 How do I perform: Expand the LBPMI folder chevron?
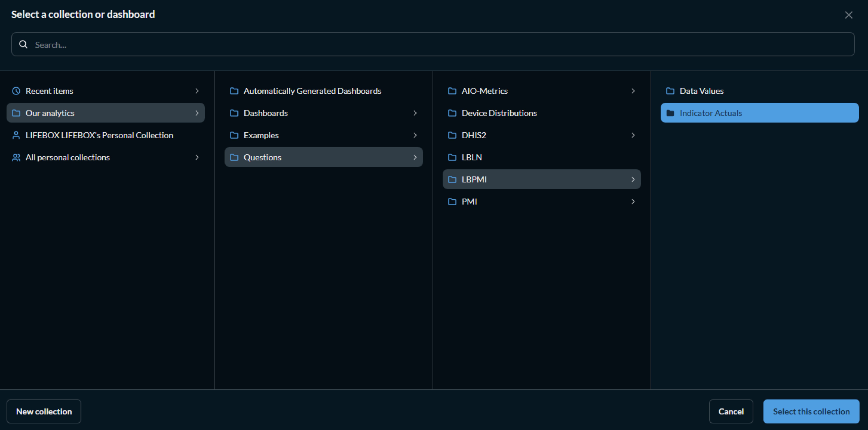coord(633,179)
